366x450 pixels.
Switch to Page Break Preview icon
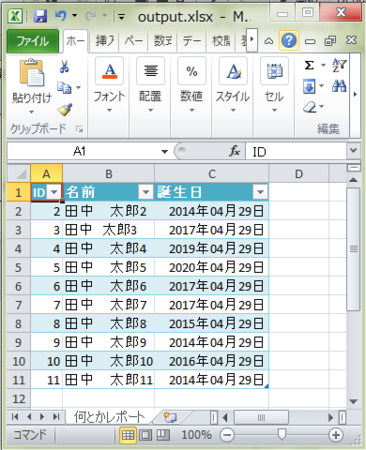coord(163,435)
